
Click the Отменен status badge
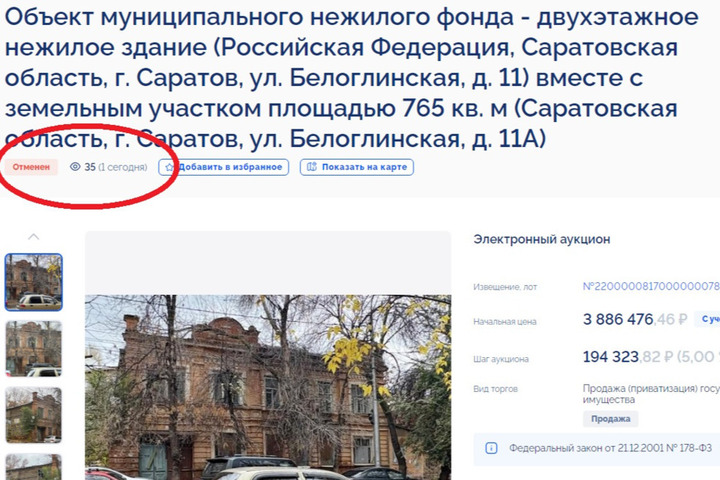(x=31, y=167)
